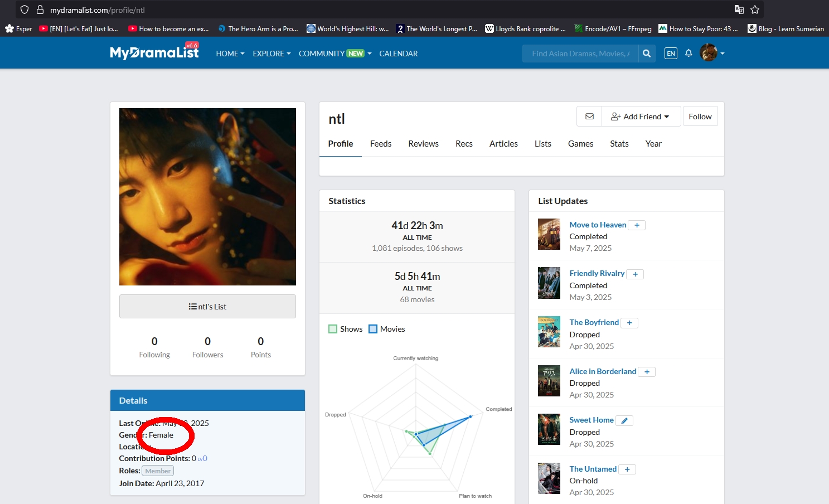This screenshot has width=829, height=504.
Task: Switch to the Articles tab
Action: 503,144
